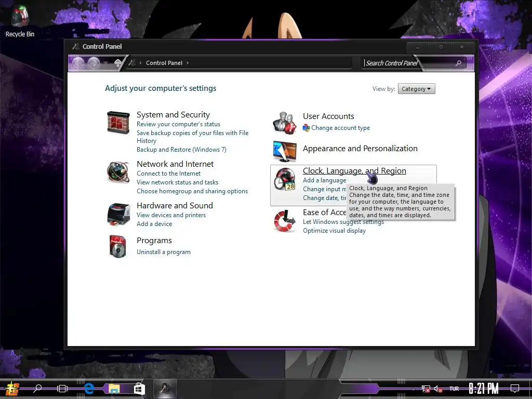532x399 pixels.
Task: Open the Store from taskbar
Action: click(139, 389)
